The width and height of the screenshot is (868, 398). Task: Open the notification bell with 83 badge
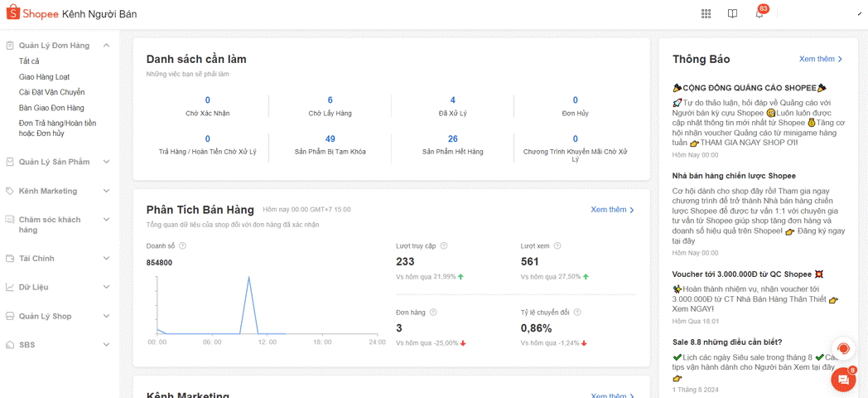(759, 14)
